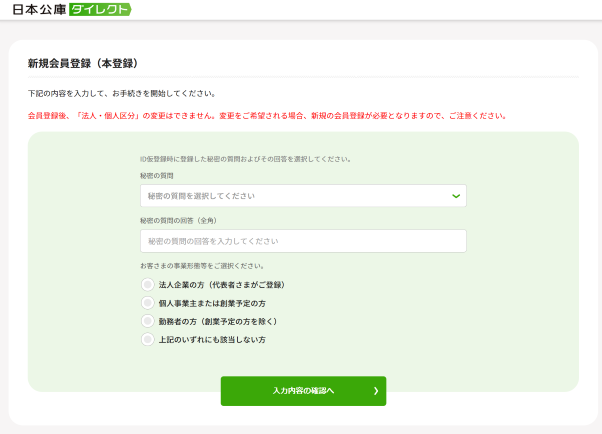Choose the 勤務者の方 radio option

148,321
